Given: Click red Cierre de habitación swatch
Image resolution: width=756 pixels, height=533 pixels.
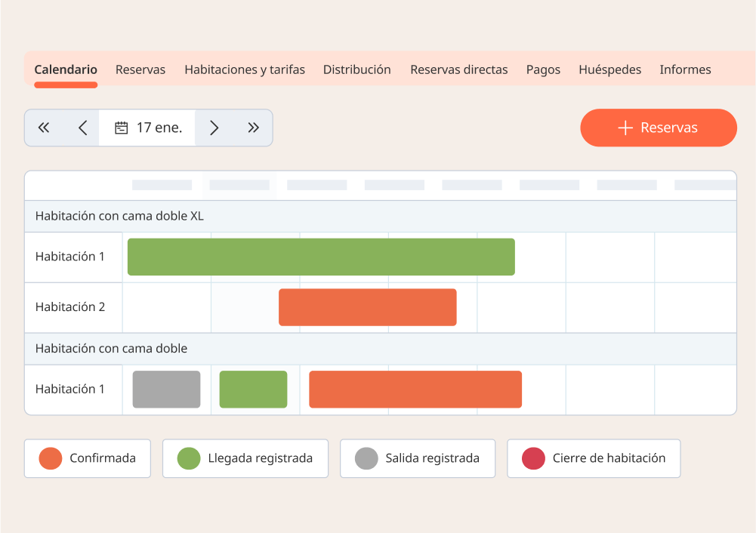Looking at the screenshot, I should 533,458.
